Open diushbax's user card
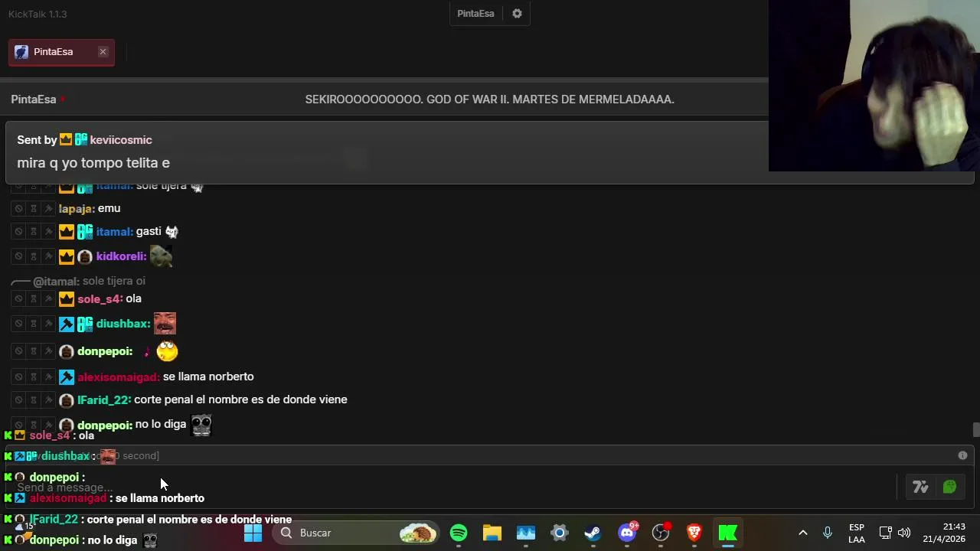The height and width of the screenshot is (551, 980). tap(123, 324)
